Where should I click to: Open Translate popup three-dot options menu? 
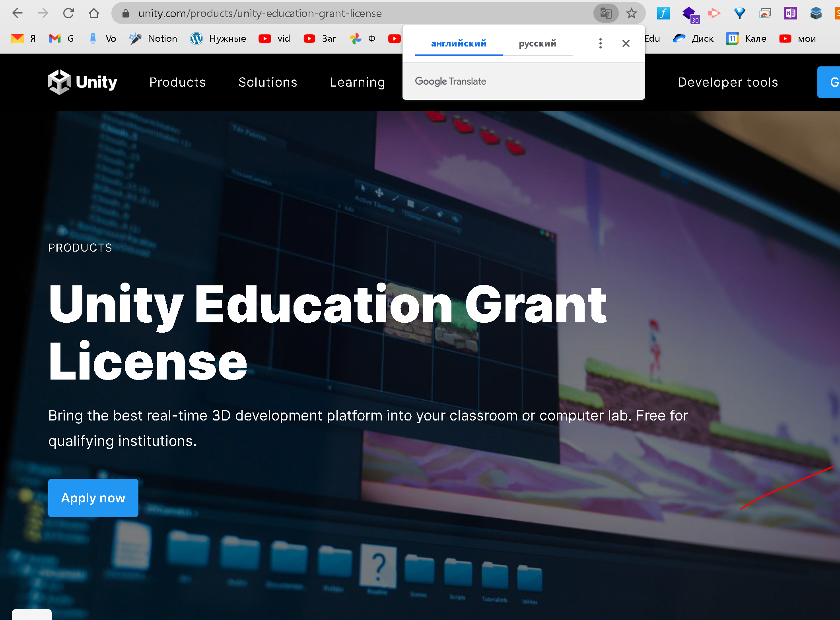600,43
